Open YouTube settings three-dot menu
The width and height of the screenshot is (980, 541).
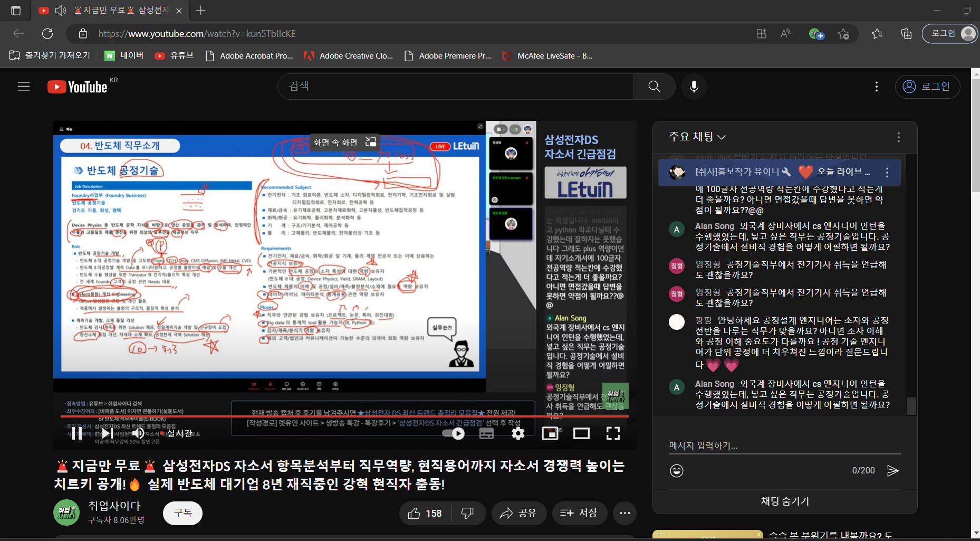coord(877,87)
